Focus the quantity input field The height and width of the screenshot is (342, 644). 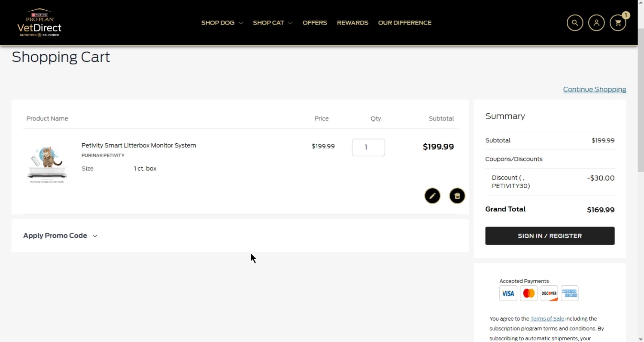(368, 147)
